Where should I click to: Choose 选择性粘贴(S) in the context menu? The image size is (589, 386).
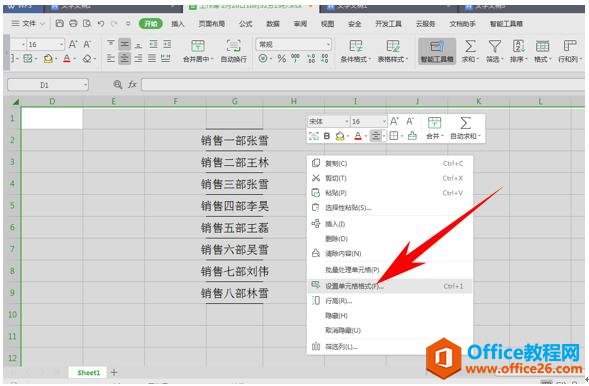point(390,207)
